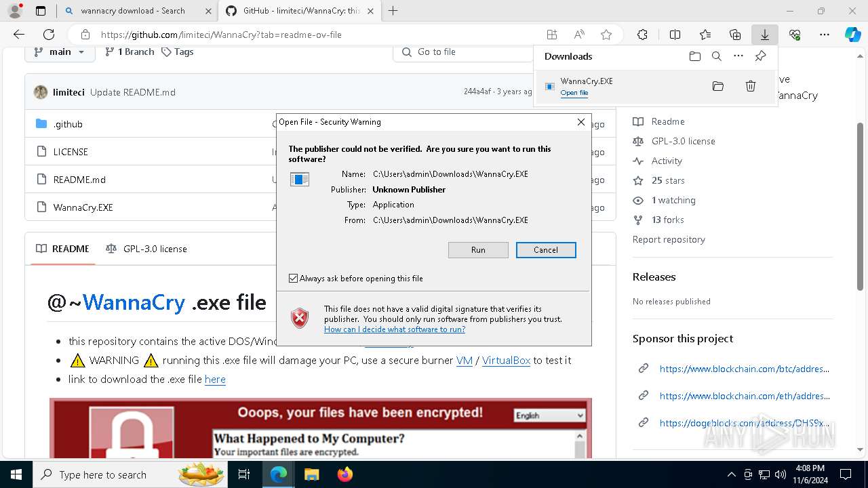Toggle Always ask before opening this file
Screen dimensions: 868x488
pos(293,279)
